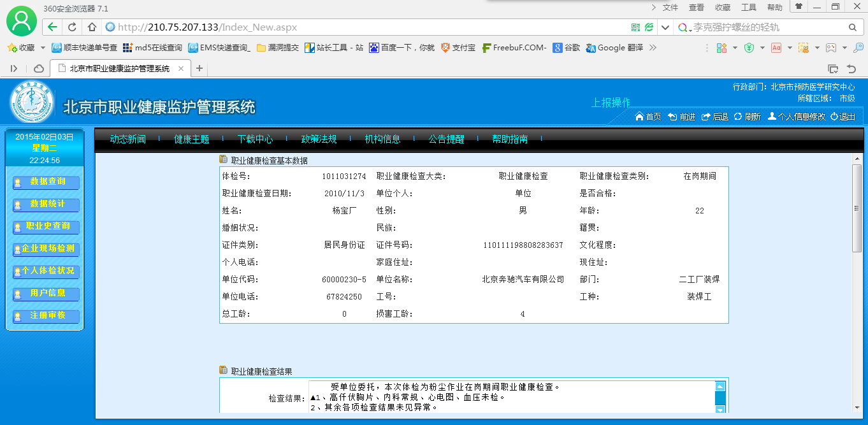Expand the dropdown beside the screenshot icon
Image resolution: width=868 pixels, height=425 pixels.
pos(817,48)
